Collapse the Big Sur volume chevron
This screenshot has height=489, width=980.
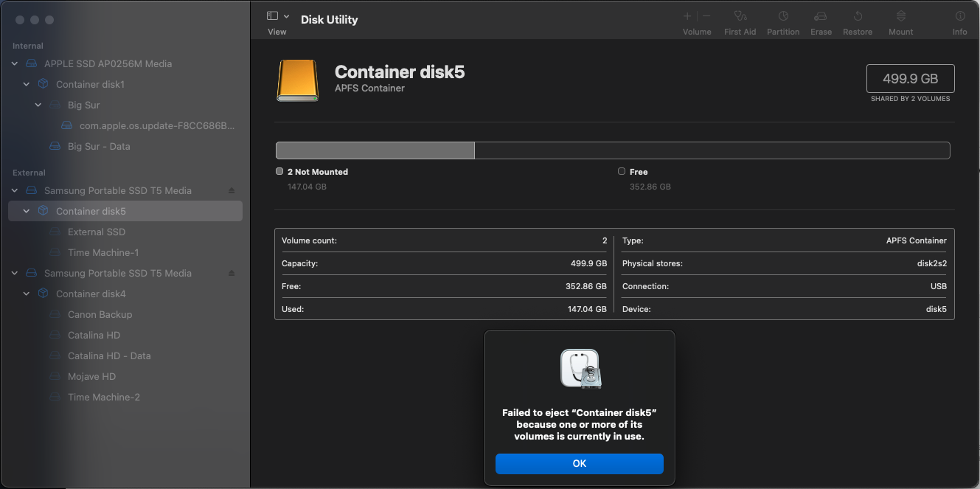click(x=38, y=105)
